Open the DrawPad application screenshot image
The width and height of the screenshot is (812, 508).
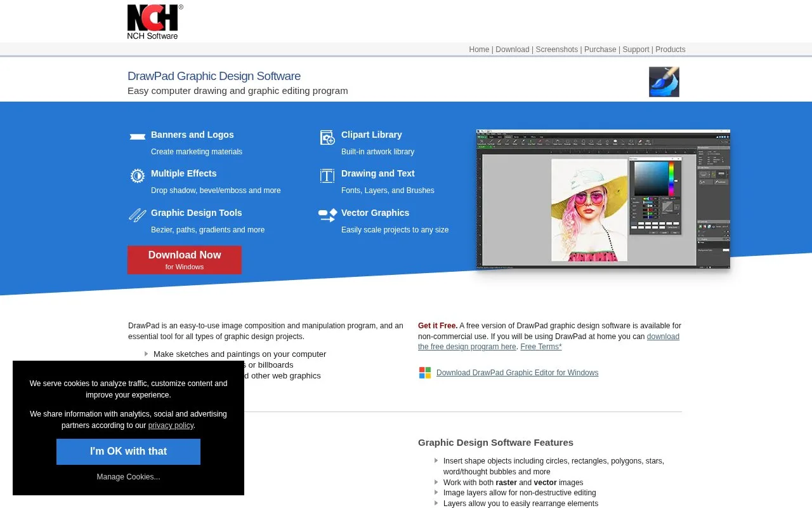tap(603, 199)
